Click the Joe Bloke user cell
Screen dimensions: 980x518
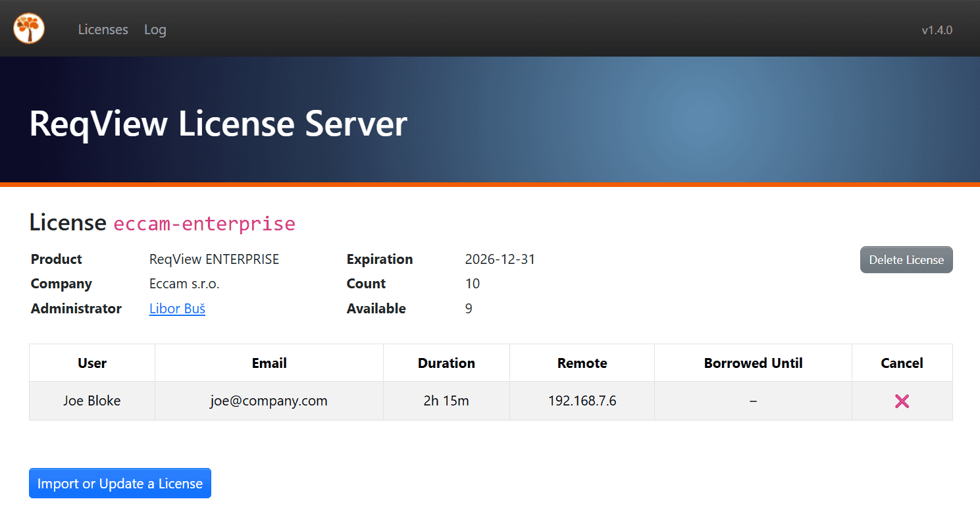(x=92, y=401)
